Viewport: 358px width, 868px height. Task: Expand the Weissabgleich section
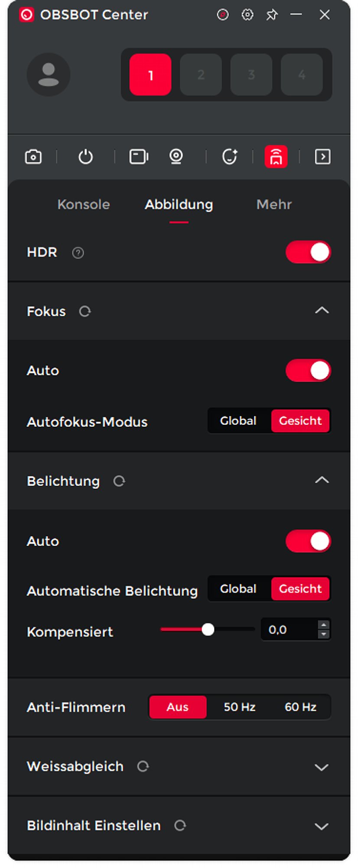(x=321, y=767)
